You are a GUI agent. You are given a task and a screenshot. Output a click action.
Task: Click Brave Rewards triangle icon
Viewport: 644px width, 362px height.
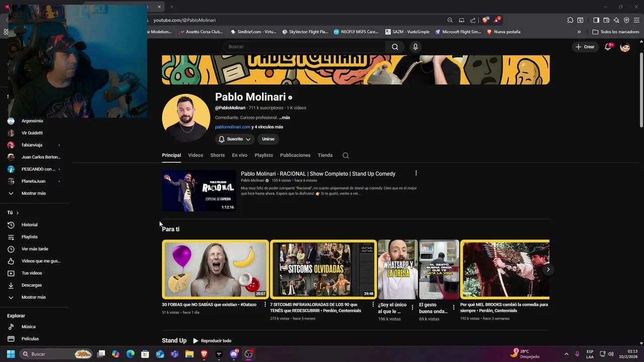click(497, 20)
